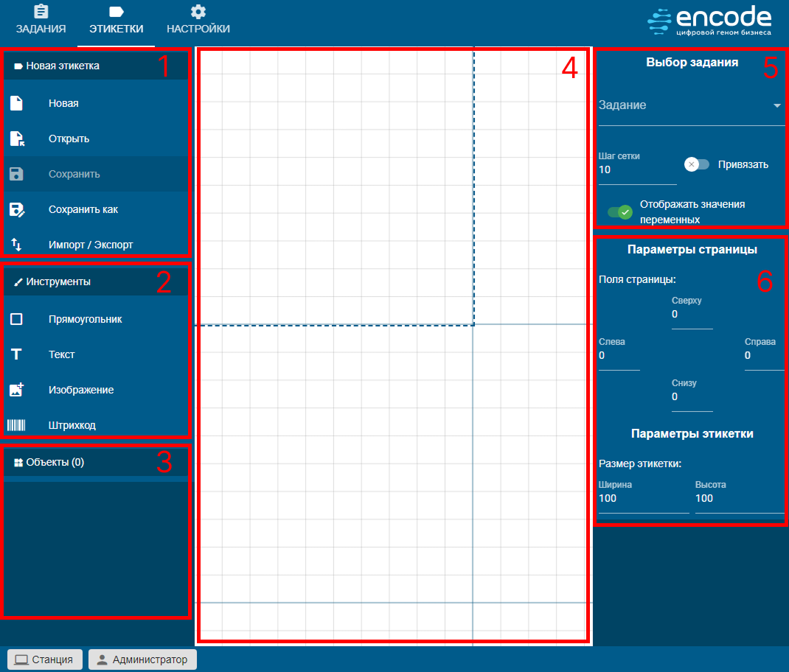Image resolution: width=789 pixels, height=672 pixels.
Task: Click the Ширина label width field
Action: point(642,499)
